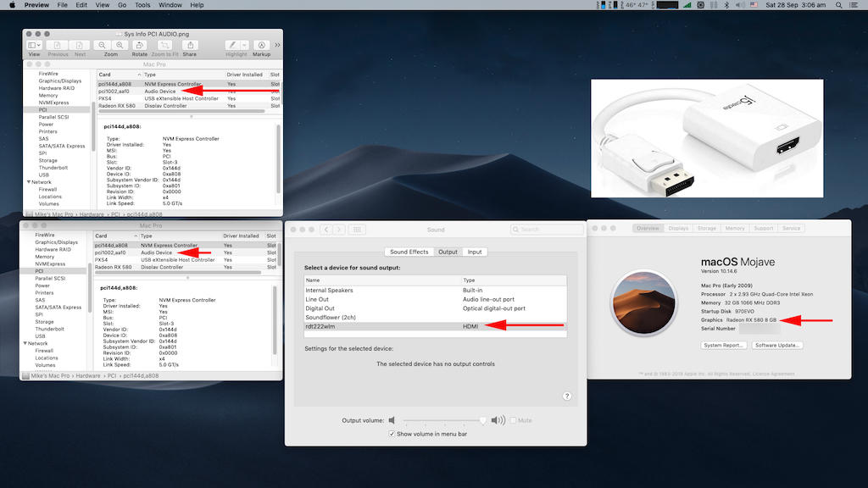Screen dimensions: 868x488
Task: Click the green signal bars menu bar icon
Action: click(687, 5)
